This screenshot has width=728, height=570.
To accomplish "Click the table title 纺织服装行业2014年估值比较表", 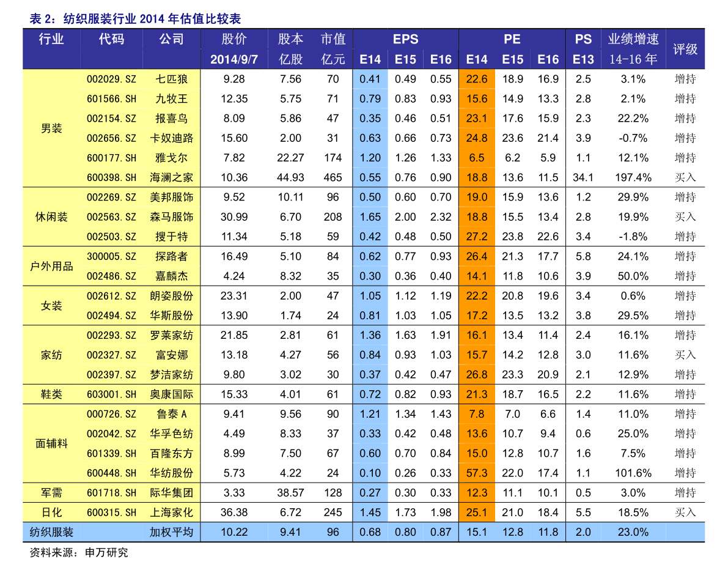I will click(134, 19).
